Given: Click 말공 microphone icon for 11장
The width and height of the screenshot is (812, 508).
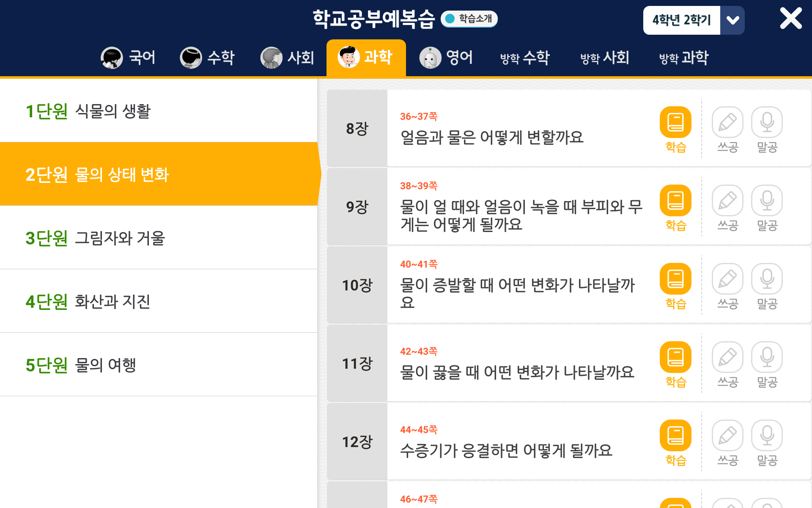Looking at the screenshot, I should tap(767, 357).
